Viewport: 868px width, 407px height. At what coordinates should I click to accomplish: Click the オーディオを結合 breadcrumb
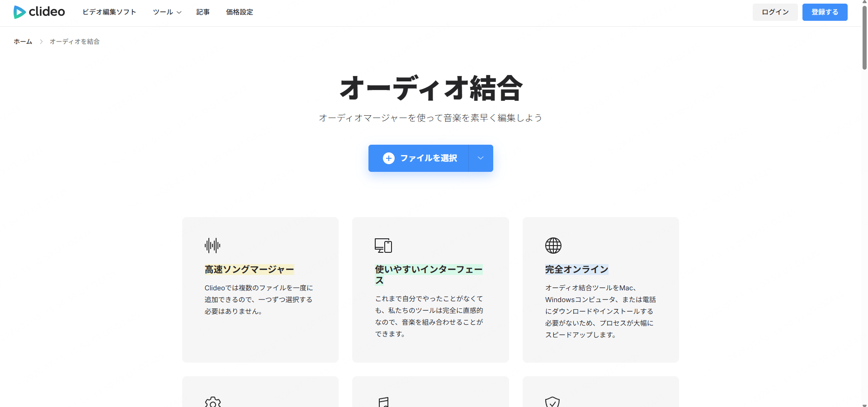[75, 42]
